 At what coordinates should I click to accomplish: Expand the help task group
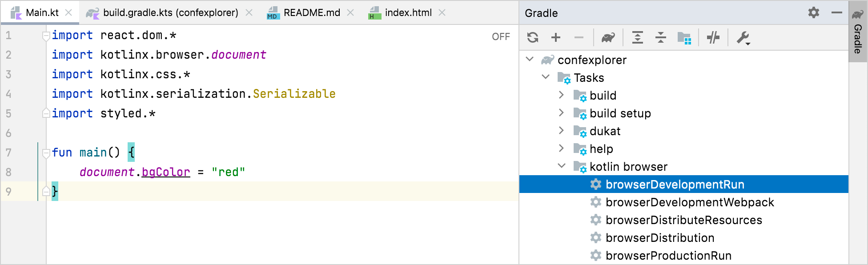tap(561, 148)
